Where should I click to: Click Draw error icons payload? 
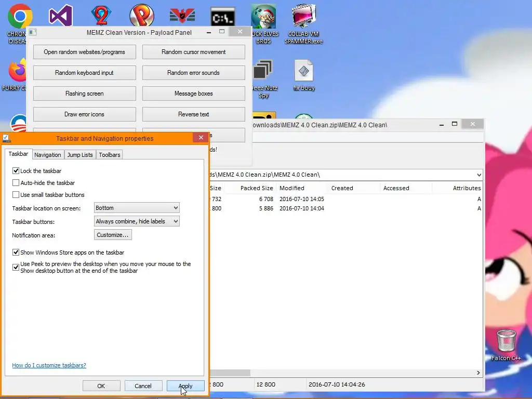click(x=85, y=114)
